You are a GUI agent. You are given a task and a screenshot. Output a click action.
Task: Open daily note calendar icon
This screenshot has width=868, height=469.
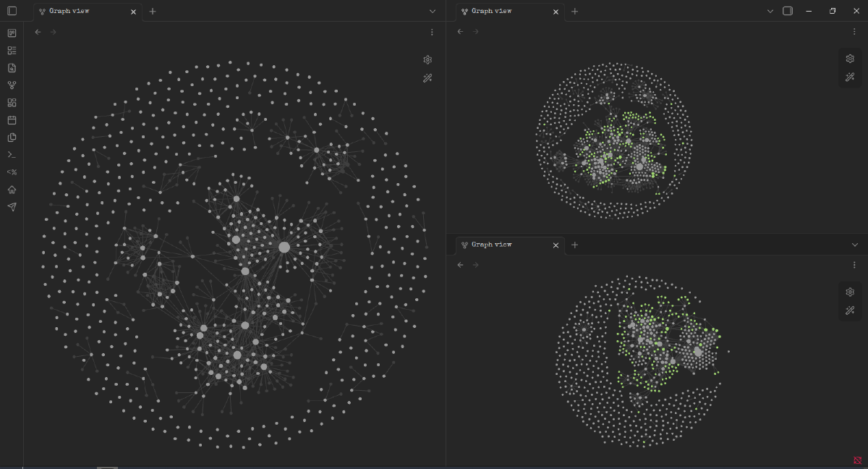(12, 120)
